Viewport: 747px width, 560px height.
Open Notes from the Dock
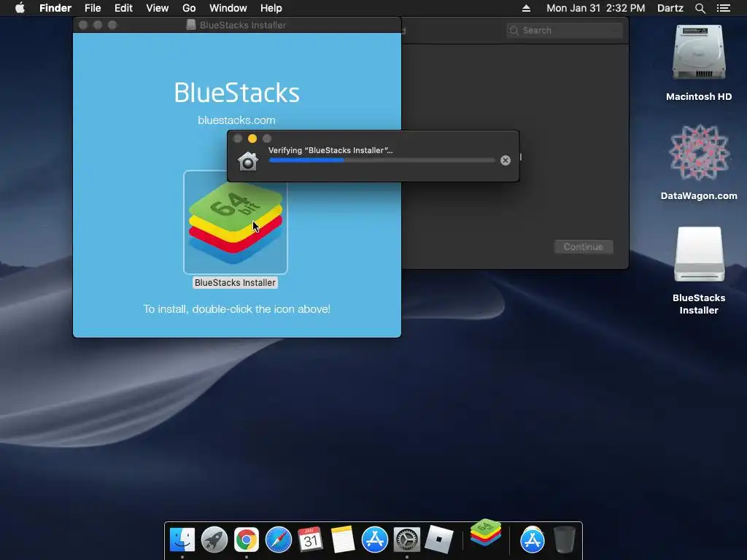343,540
